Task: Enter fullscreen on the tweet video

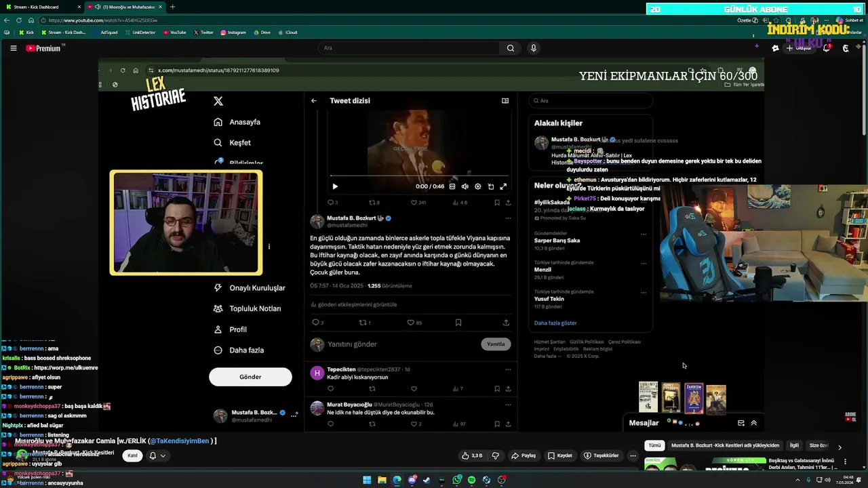Action: point(503,186)
